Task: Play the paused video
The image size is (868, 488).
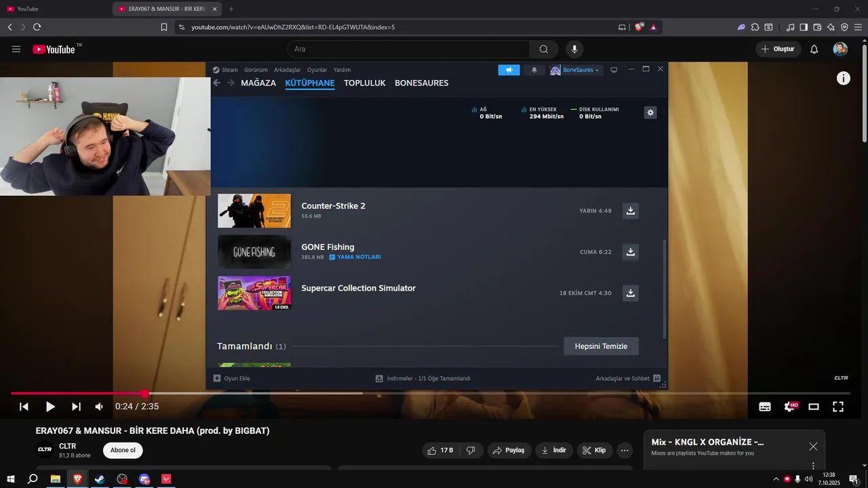Action: pos(50,407)
